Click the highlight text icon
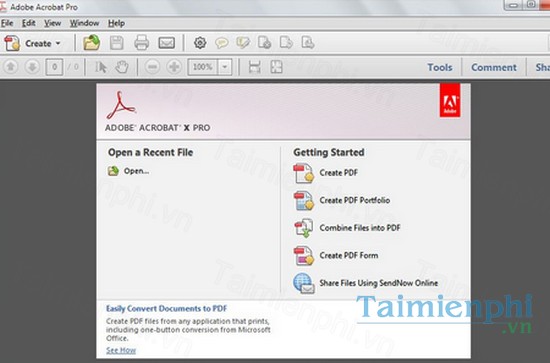The height and width of the screenshot is (363, 550). pos(243,43)
